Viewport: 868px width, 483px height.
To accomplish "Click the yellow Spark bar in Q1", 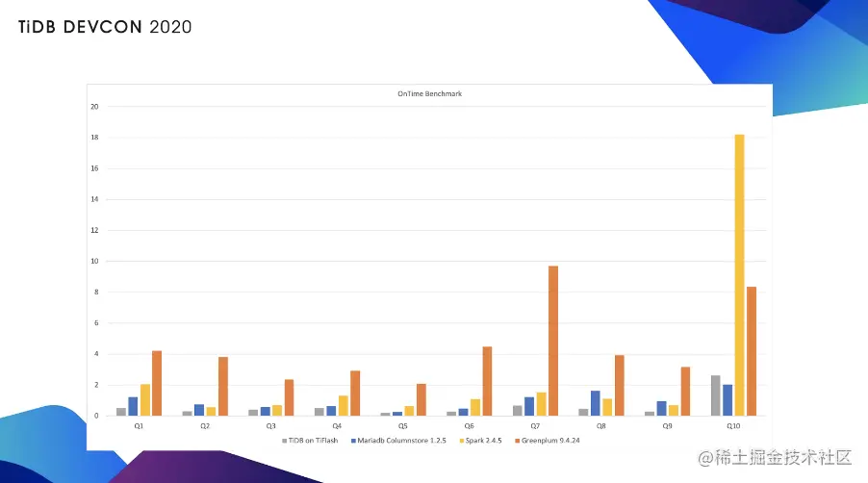I will tap(145, 400).
